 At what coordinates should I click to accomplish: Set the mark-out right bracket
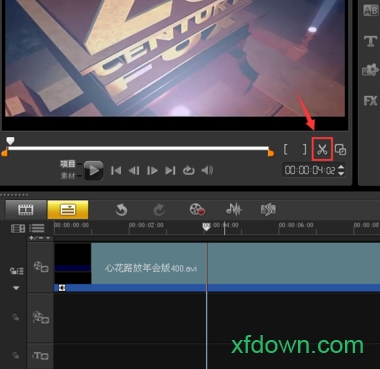point(304,149)
